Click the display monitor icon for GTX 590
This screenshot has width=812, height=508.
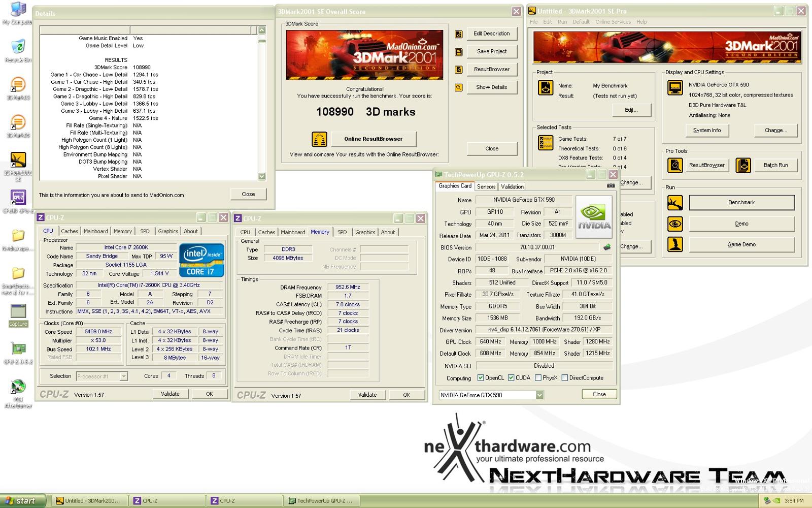pos(675,88)
